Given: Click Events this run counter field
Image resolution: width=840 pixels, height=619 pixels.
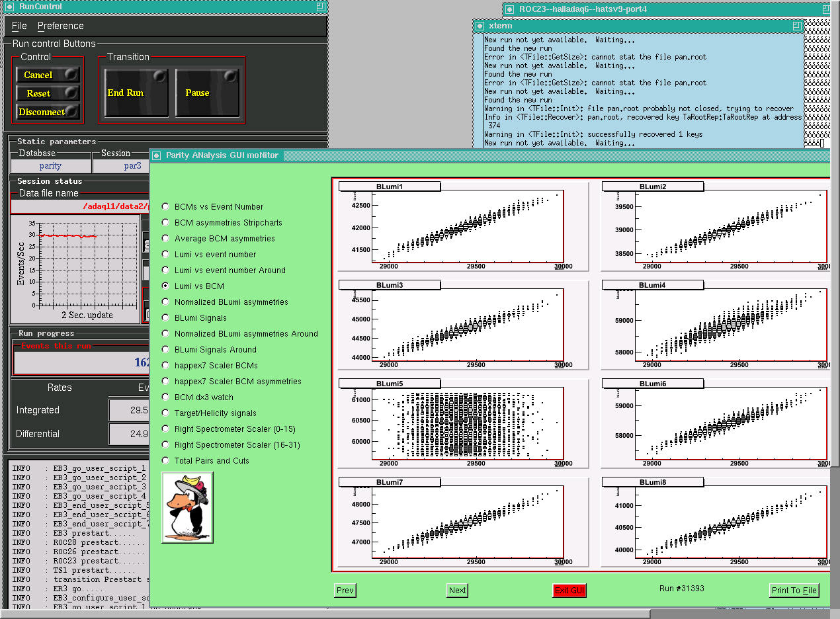Looking at the screenshot, I should (x=82, y=362).
